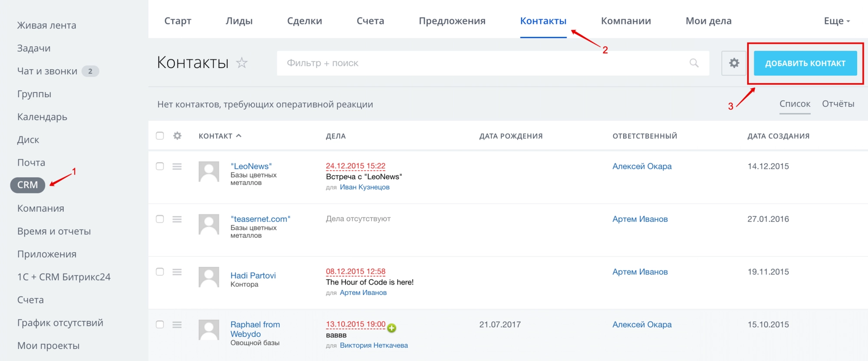Viewport: 868px width, 361px height.
Task: Click the green plus icon on Raphael's activity
Action: (391, 328)
